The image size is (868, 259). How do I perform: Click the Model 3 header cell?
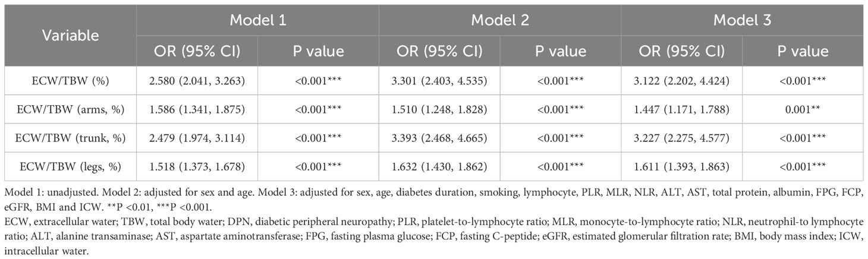(x=742, y=20)
